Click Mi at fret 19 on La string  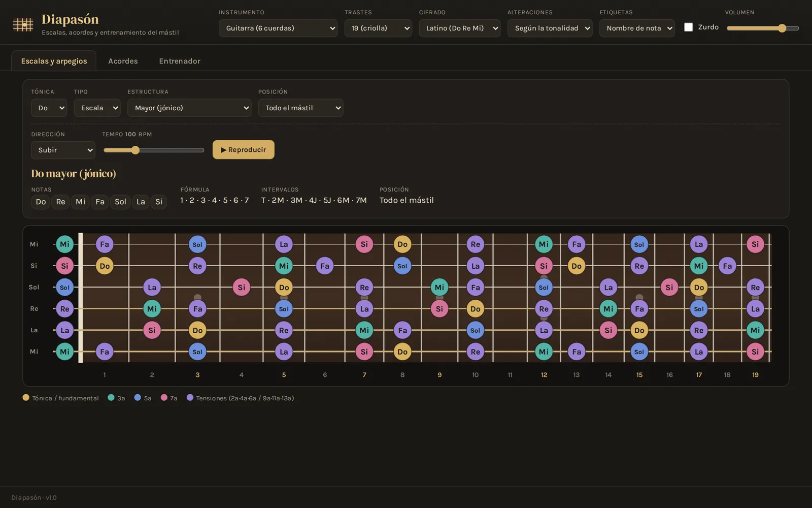pyautogui.click(x=755, y=330)
